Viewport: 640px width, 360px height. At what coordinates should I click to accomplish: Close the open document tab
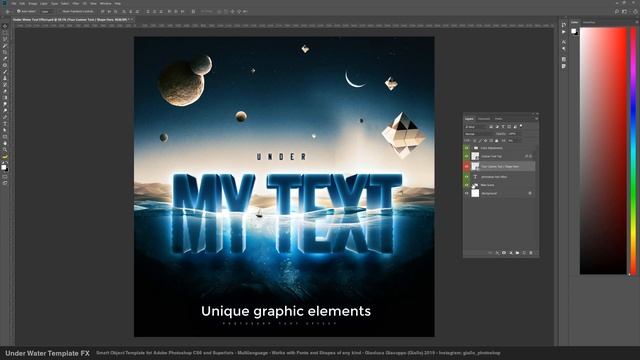click(x=131, y=19)
